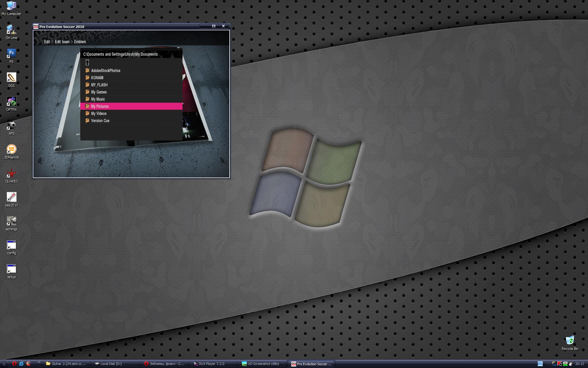Expand the quick launch chevron

(39, 362)
